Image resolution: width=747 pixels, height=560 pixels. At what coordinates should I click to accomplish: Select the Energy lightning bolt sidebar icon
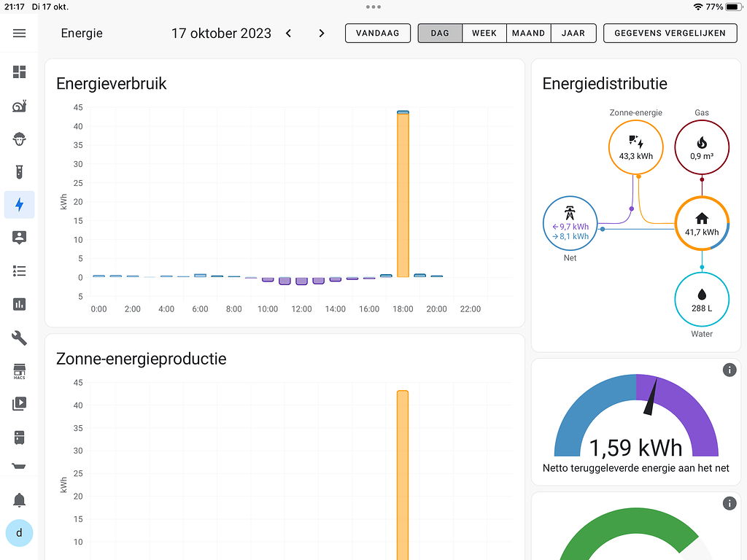20,205
